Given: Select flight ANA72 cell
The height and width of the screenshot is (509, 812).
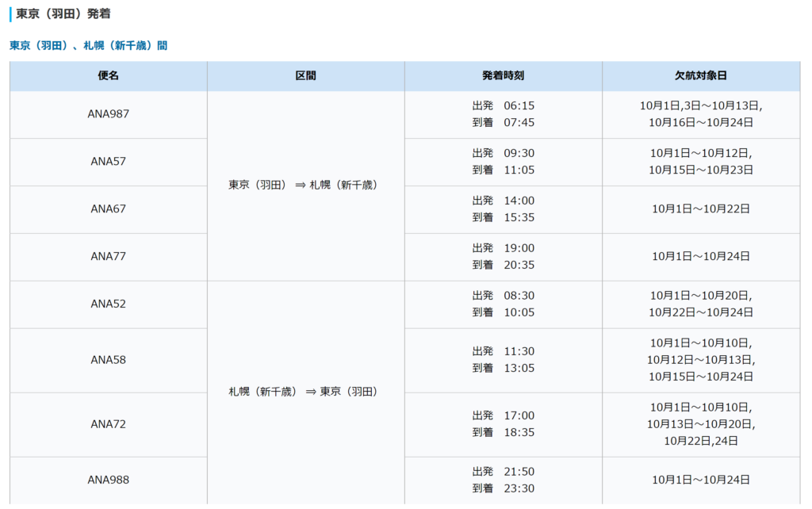Looking at the screenshot, I should pyautogui.click(x=108, y=425).
